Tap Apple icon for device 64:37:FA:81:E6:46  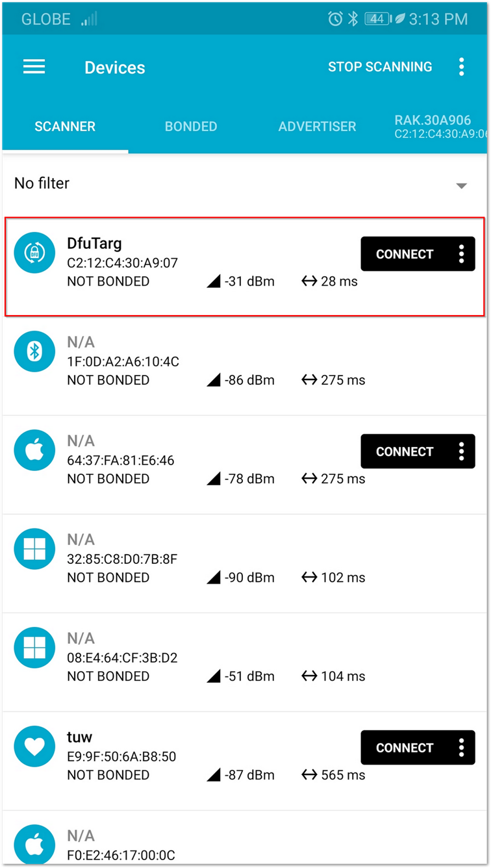click(x=35, y=451)
